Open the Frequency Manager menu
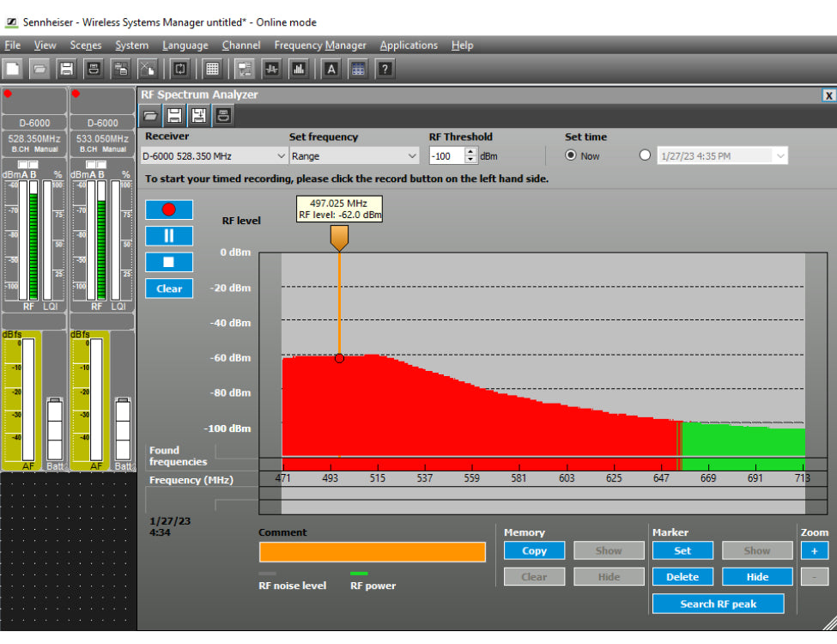837x644 pixels. 320,46
